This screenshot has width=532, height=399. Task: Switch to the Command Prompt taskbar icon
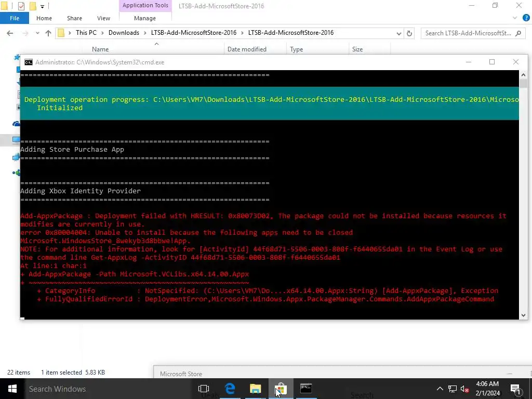click(306, 389)
